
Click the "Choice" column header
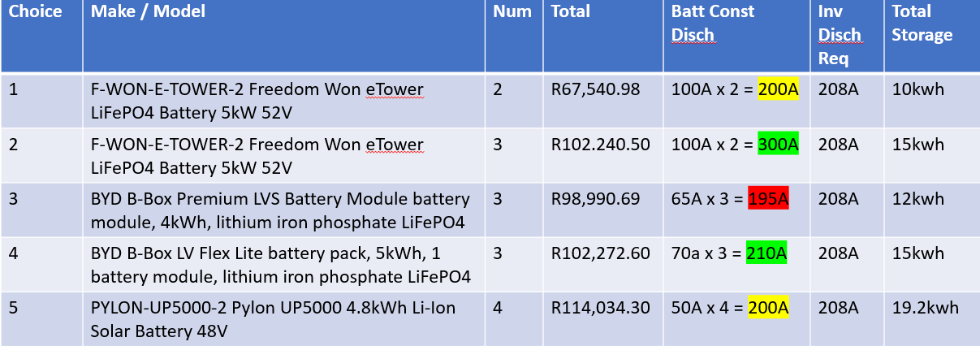click(x=36, y=12)
